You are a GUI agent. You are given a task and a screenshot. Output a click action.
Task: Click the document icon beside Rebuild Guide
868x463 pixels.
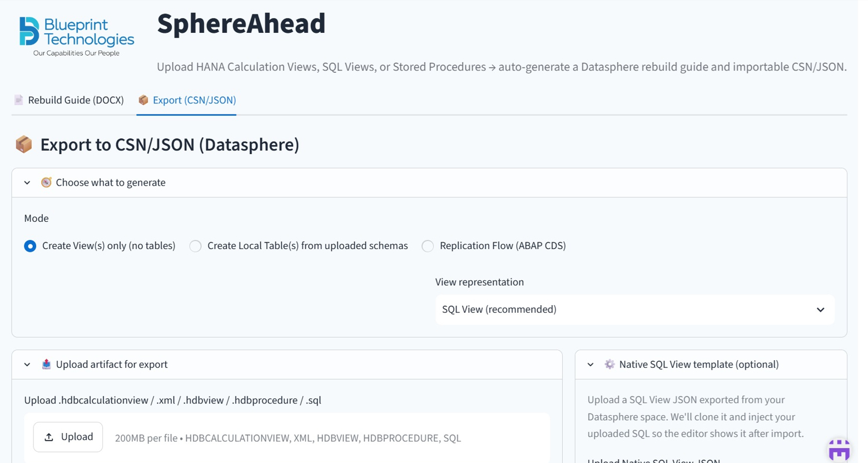(18, 100)
